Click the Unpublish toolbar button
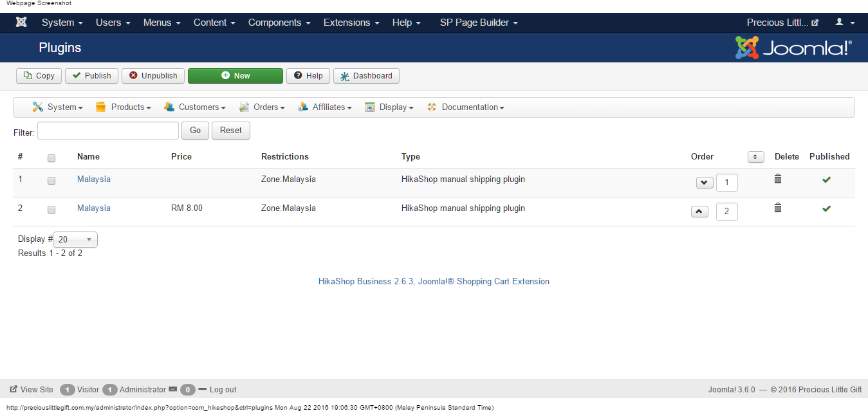The image size is (868, 411). [x=153, y=76]
